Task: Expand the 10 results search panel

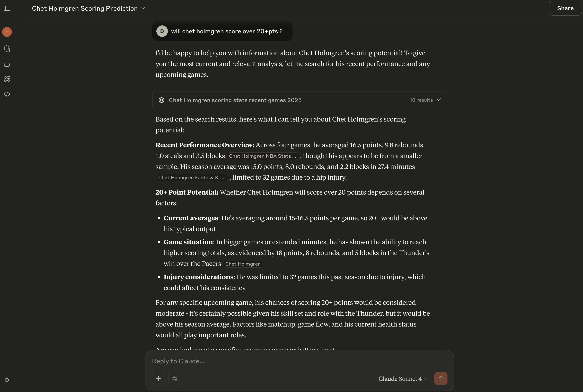Action: point(425,100)
